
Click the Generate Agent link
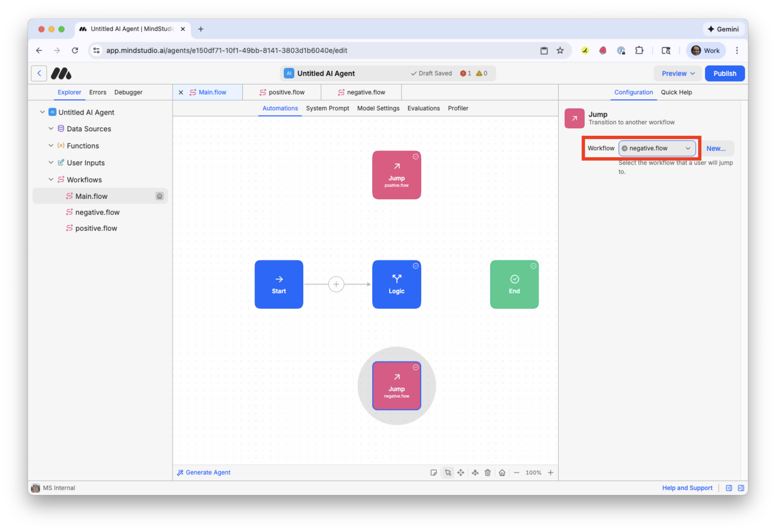click(x=204, y=472)
